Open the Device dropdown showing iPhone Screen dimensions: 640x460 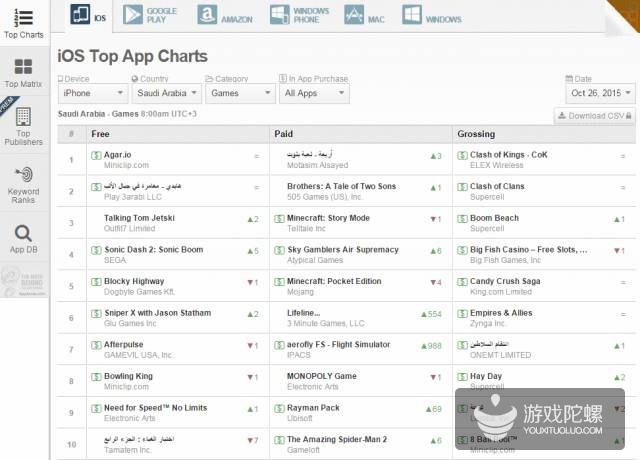click(93, 93)
